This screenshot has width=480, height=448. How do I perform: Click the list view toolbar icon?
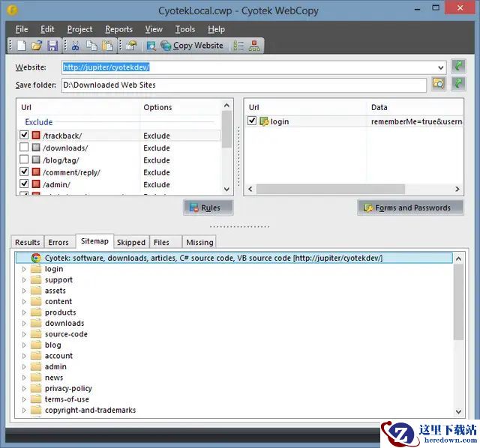[238, 46]
